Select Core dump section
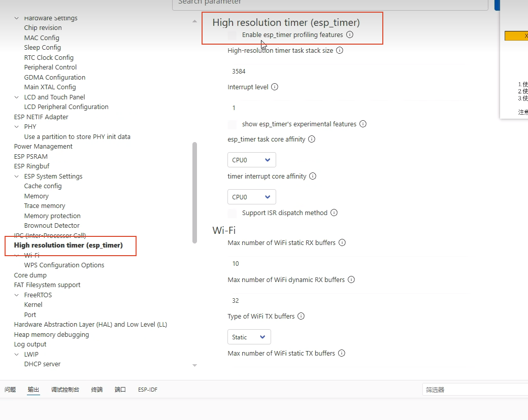Viewport: 528px width, 420px height. (30, 275)
